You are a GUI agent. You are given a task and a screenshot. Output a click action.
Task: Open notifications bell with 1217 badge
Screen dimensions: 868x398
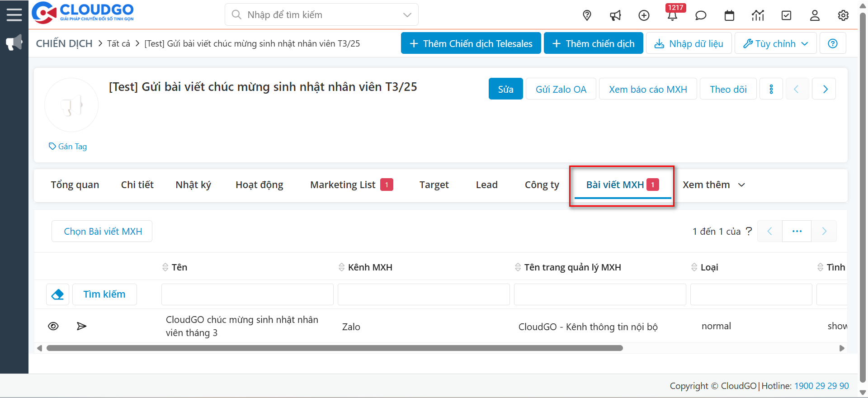672,15
